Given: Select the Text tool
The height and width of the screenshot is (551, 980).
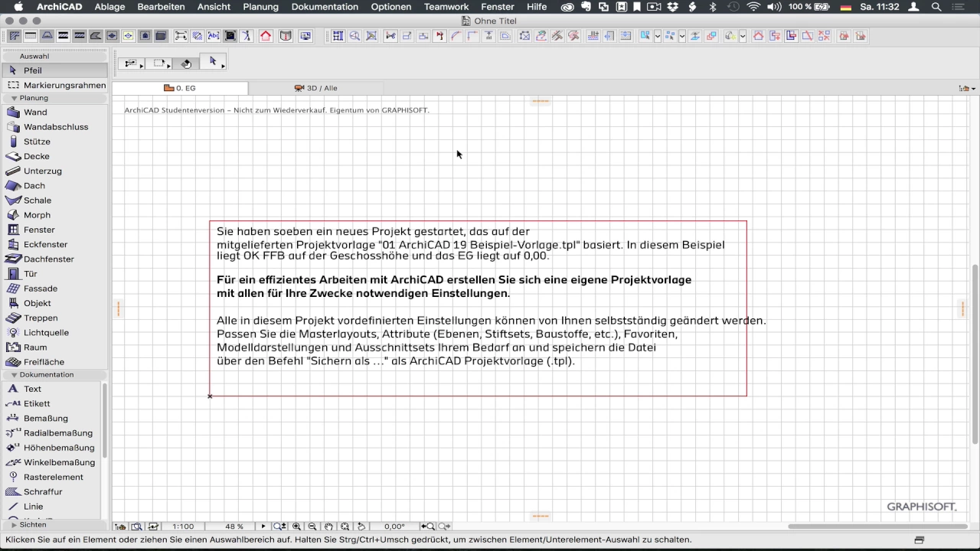Looking at the screenshot, I should point(51,389).
